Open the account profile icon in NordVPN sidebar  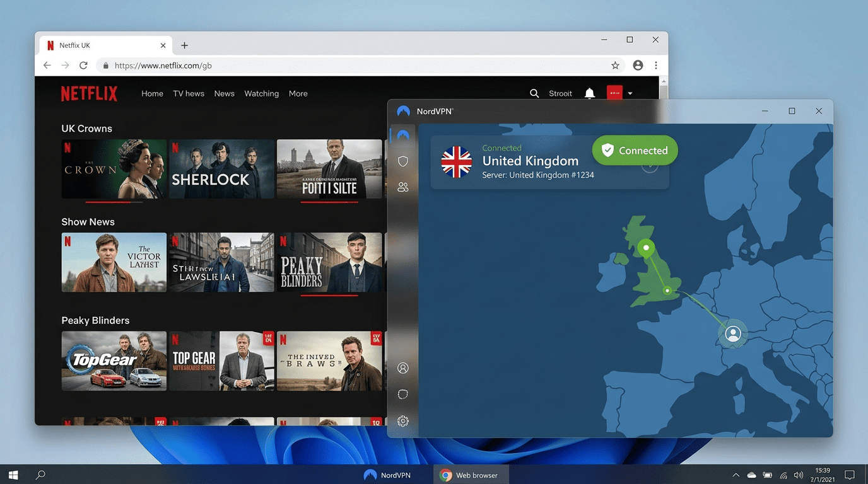[403, 368]
